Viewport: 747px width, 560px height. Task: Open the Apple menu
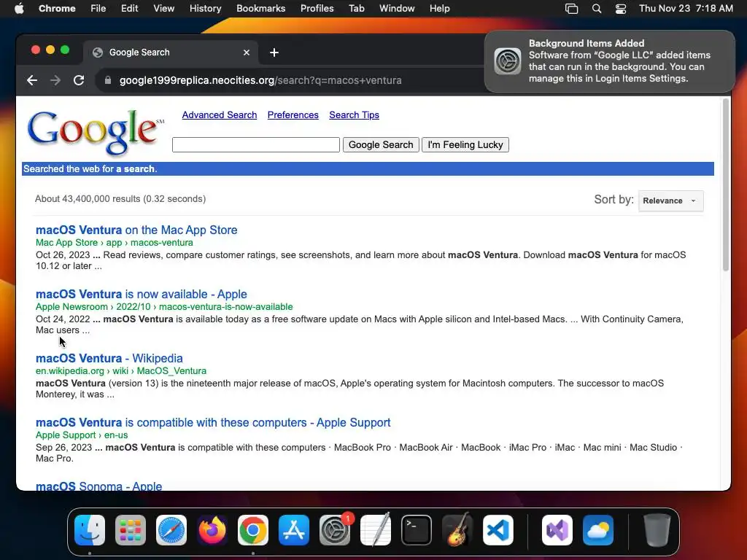pyautogui.click(x=19, y=9)
